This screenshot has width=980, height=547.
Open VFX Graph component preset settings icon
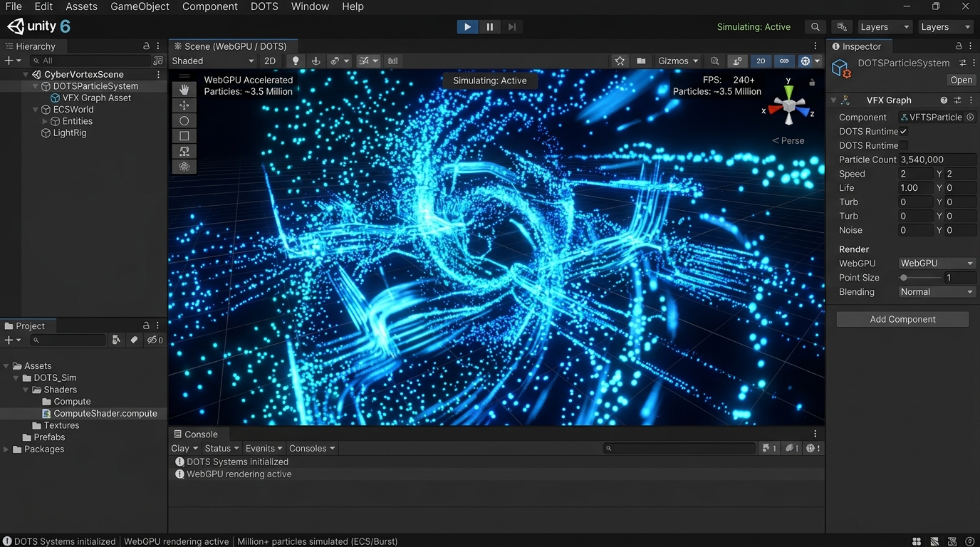[957, 100]
